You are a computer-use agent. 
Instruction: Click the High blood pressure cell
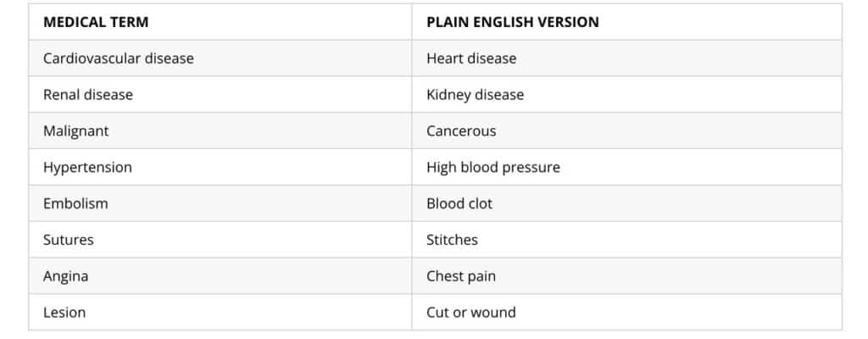[x=493, y=168]
